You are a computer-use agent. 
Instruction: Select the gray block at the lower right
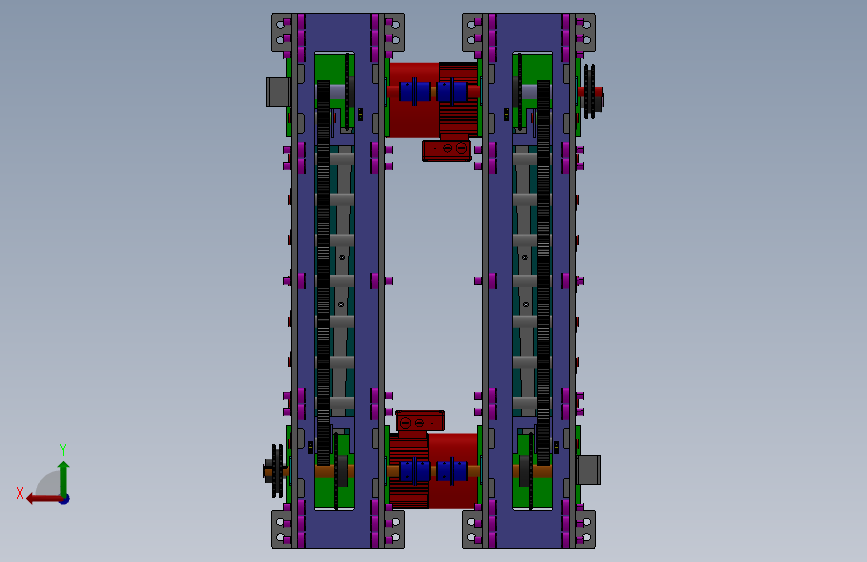tap(589, 470)
